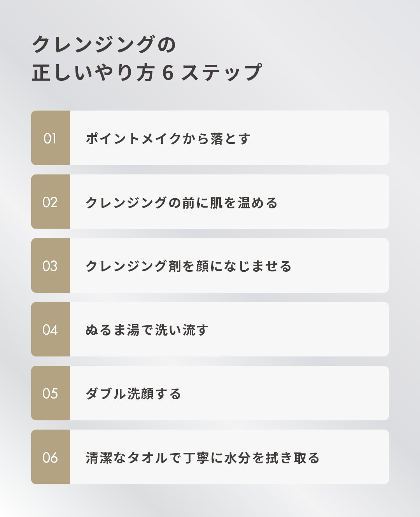The width and height of the screenshot is (420, 517).
Task: Click the word ダブル in step 05
Action: (x=105, y=393)
